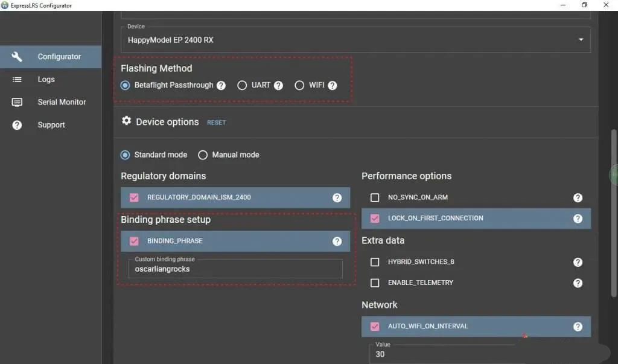
Task: Click the Performance options heading
Action: [x=406, y=176]
